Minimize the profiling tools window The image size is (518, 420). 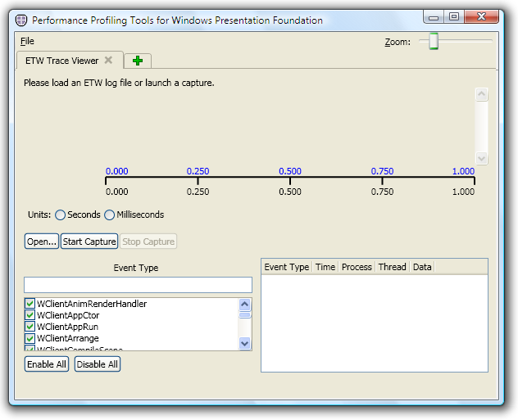pos(434,17)
